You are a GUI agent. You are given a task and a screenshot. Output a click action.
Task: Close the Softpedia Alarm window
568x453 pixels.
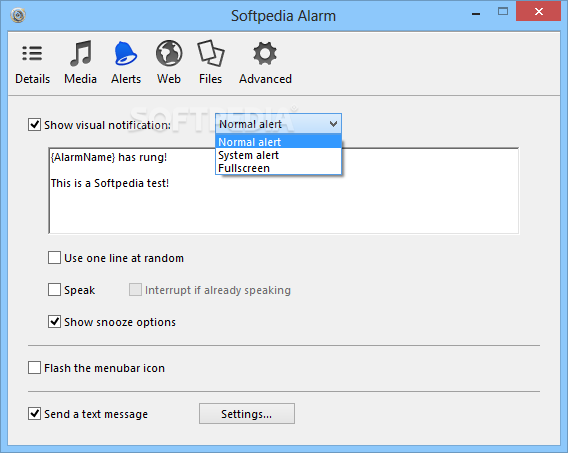[538, 12]
